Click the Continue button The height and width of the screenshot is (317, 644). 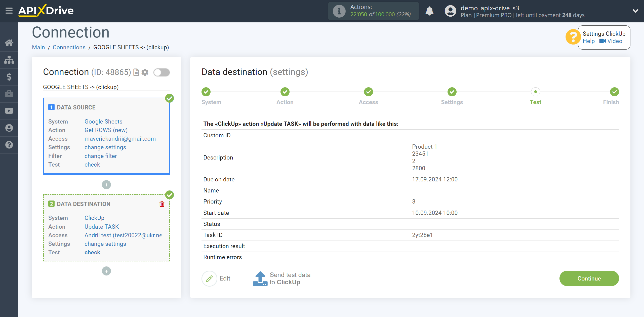[x=589, y=279]
